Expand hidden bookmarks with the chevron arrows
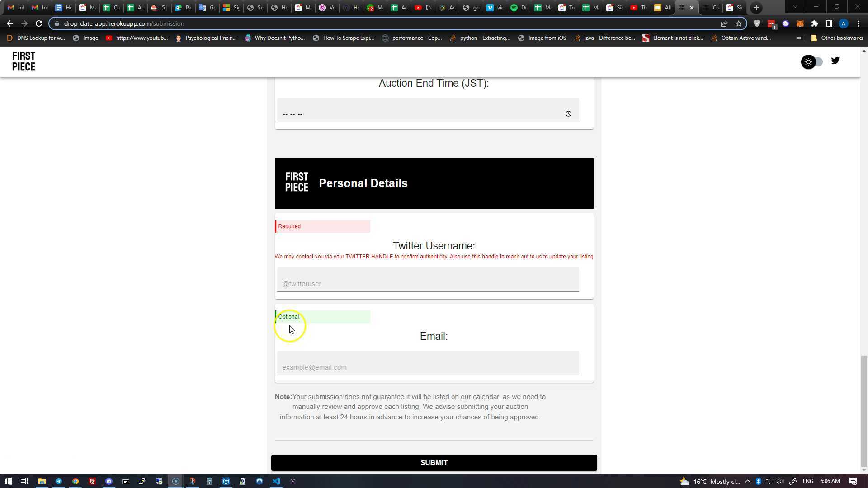The height and width of the screenshot is (488, 868). pyautogui.click(x=799, y=38)
